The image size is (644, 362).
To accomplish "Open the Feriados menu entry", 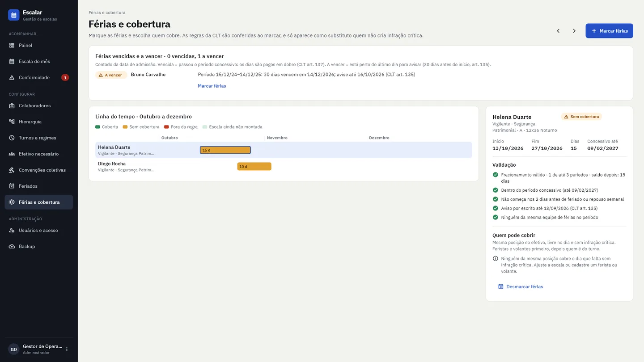I will click(39, 186).
